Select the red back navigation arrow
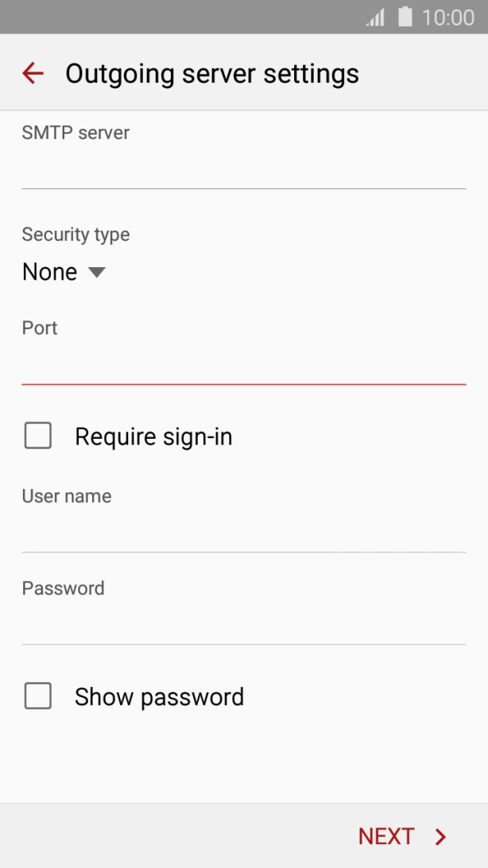Image resolution: width=488 pixels, height=868 pixels. pyautogui.click(x=32, y=72)
